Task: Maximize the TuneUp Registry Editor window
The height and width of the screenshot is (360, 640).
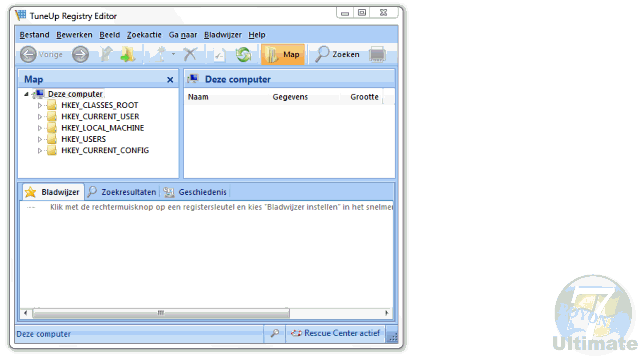Action: click(362, 13)
